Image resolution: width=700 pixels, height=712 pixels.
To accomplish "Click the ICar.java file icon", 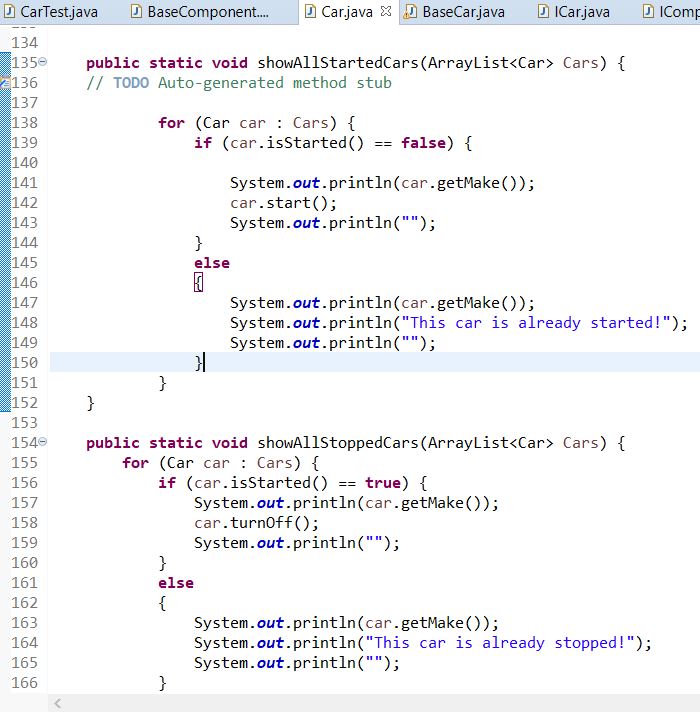I will pyautogui.click(x=543, y=11).
